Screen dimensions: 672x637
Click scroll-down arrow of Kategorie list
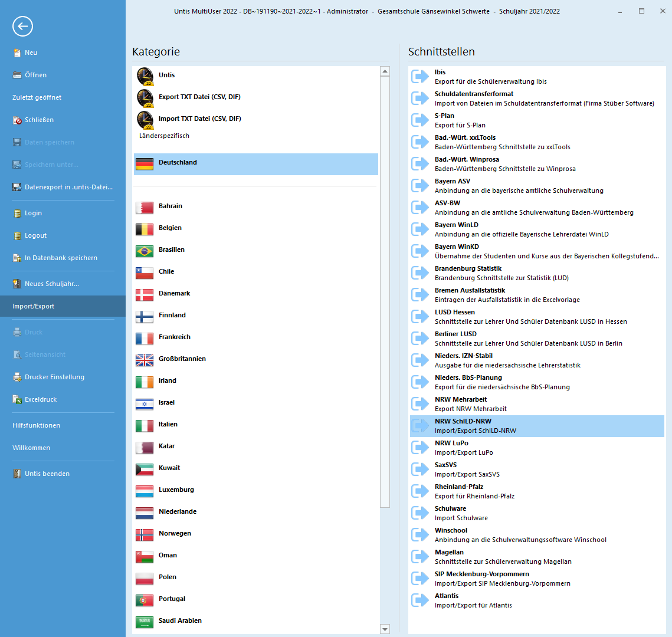coord(385,629)
